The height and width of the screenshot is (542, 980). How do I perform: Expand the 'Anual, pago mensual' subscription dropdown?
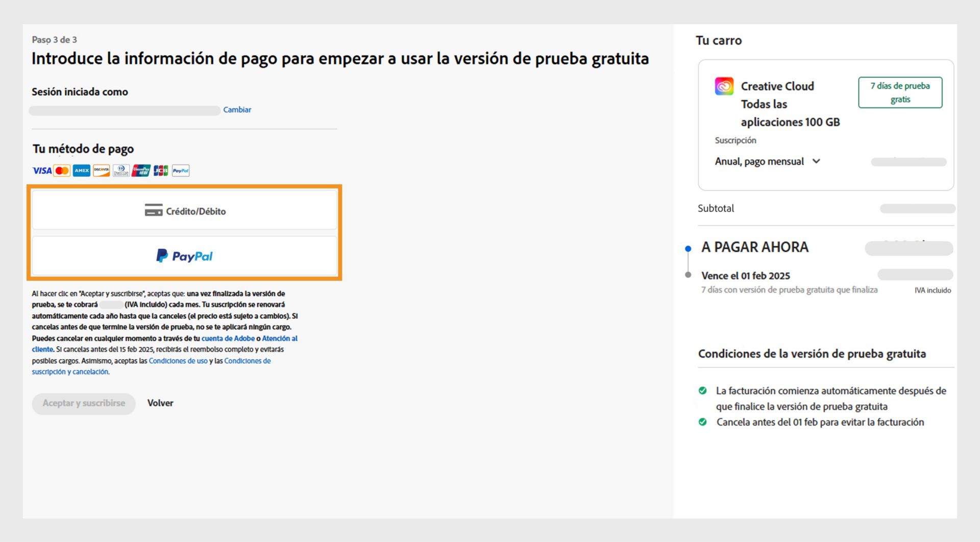tap(768, 161)
